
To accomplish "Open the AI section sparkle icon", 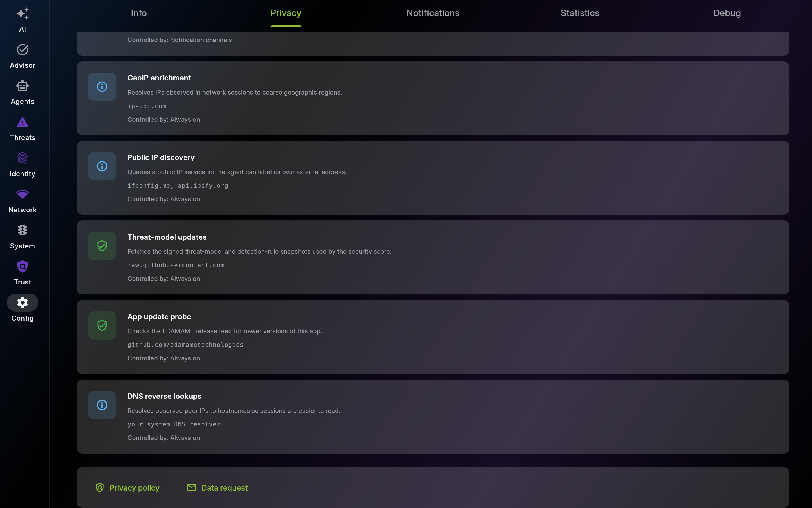I will pyautogui.click(x=23, y=14).
